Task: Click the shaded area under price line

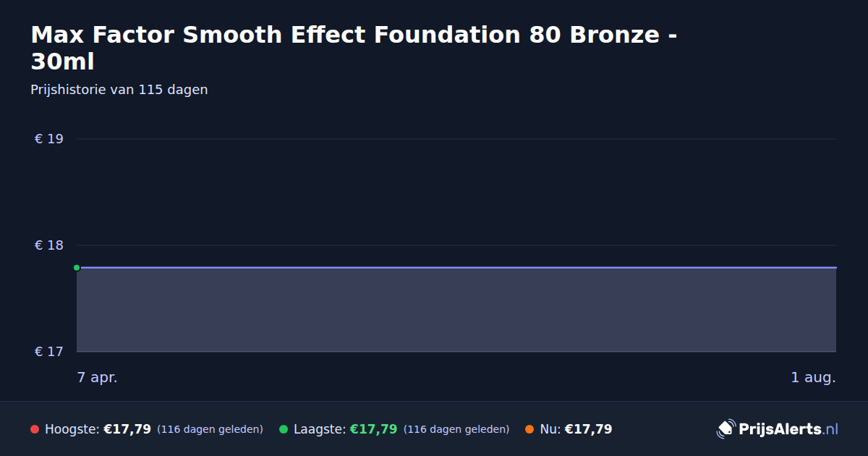Action: (456, 310)
